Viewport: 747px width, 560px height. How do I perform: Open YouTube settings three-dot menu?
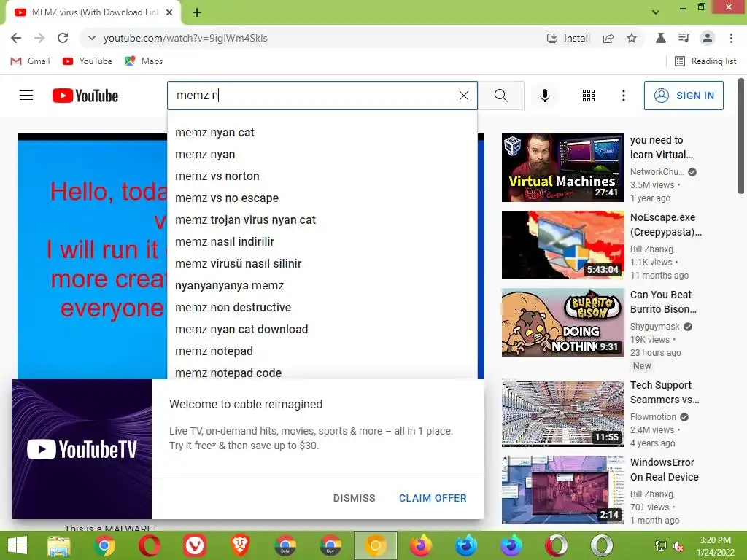pyautogui.click(x=623, y=96)
